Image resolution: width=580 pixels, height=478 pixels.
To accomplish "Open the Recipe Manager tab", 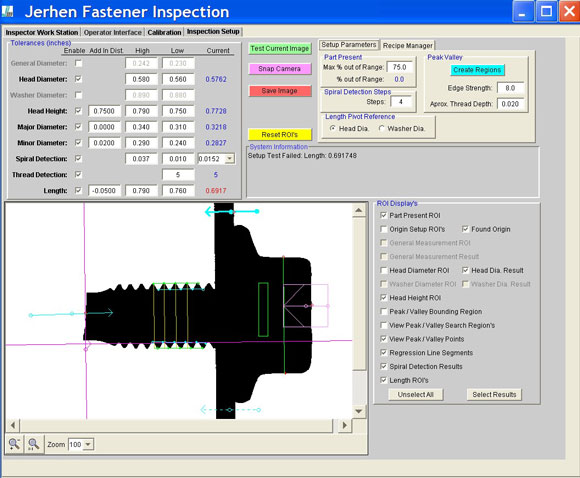I will (407, 46).
